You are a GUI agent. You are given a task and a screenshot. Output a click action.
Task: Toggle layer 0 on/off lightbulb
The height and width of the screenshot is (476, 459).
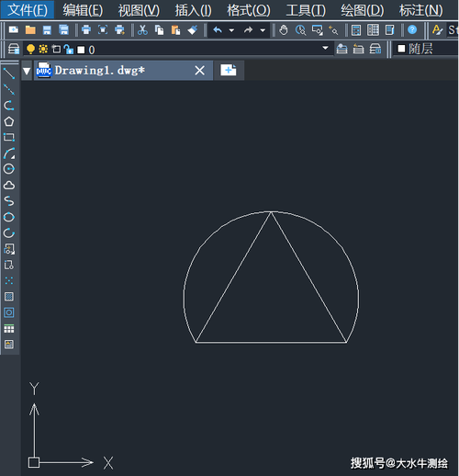tap(30, 49)
